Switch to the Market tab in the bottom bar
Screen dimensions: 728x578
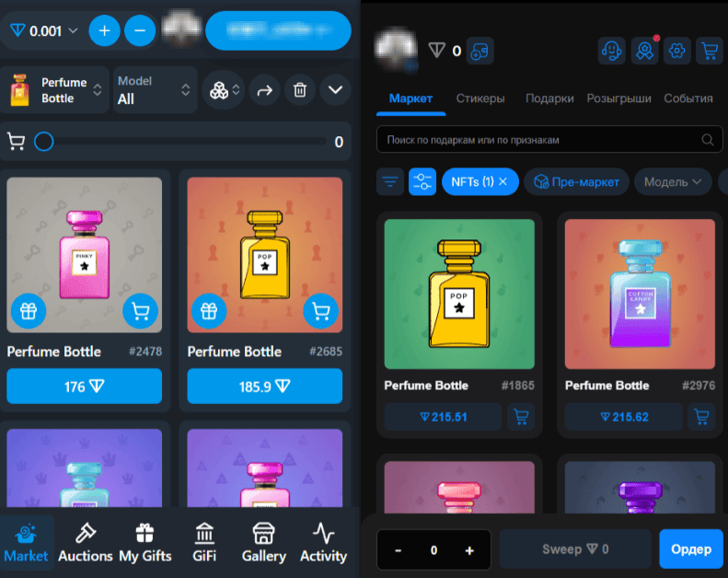[27, 543]
